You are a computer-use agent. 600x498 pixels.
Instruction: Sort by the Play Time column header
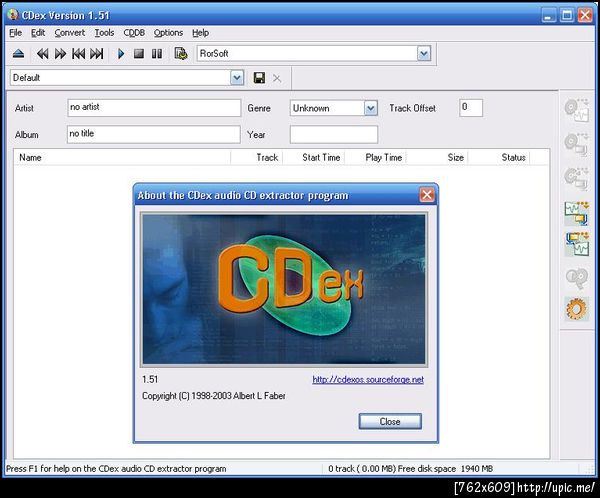tap(375, 157)
